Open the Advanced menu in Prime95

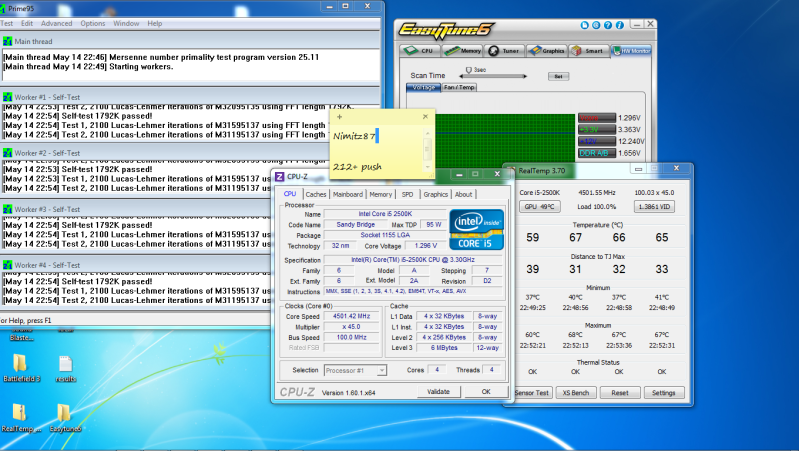57,23
